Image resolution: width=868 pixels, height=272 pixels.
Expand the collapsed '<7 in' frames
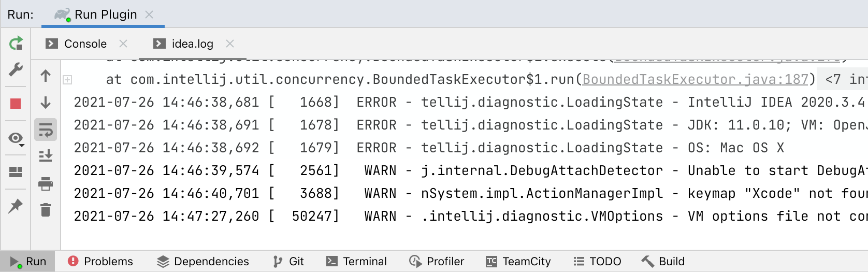(x=845, y=79)
